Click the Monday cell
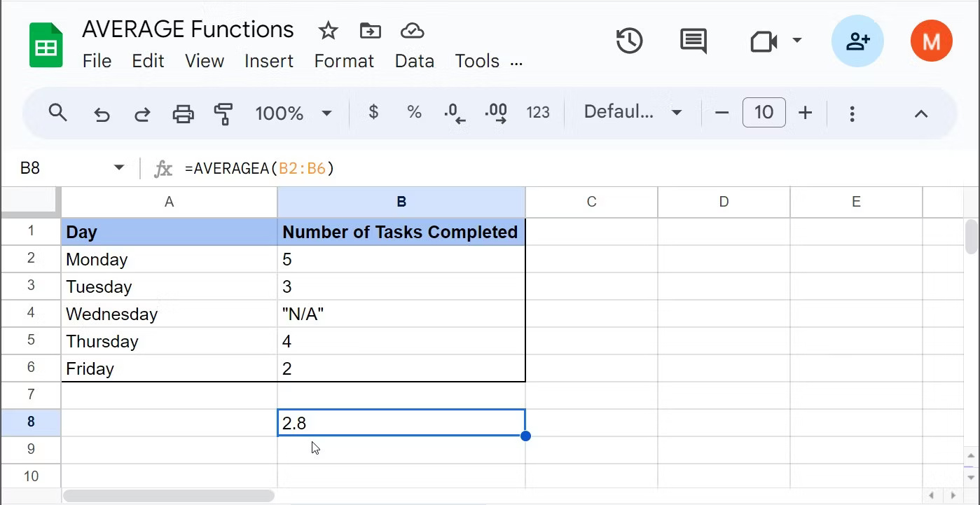Viewport: 980px width, 505px height. click(169, 259)
